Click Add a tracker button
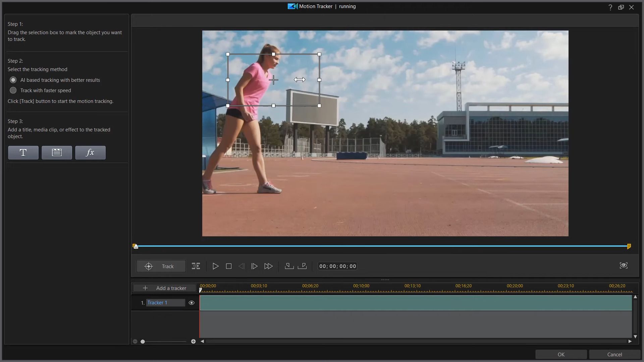Image resolution: width=644 pixels, height=362 pixels. pos(165,288)
